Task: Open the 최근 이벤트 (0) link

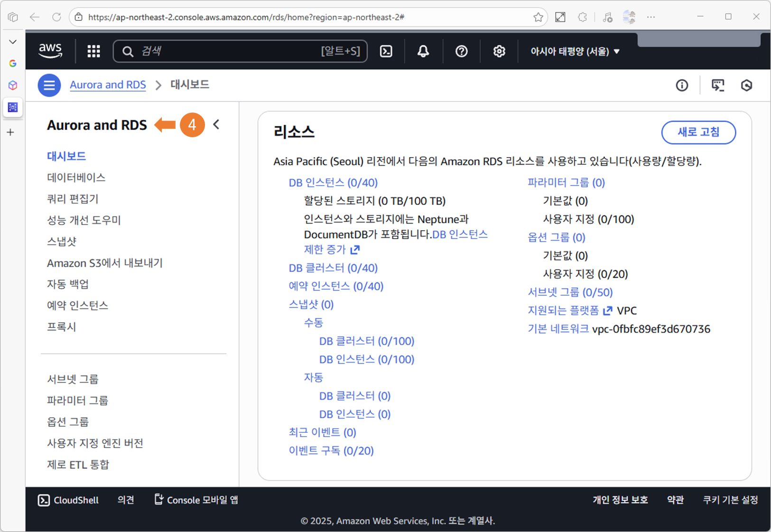Action: pos(323,432)
